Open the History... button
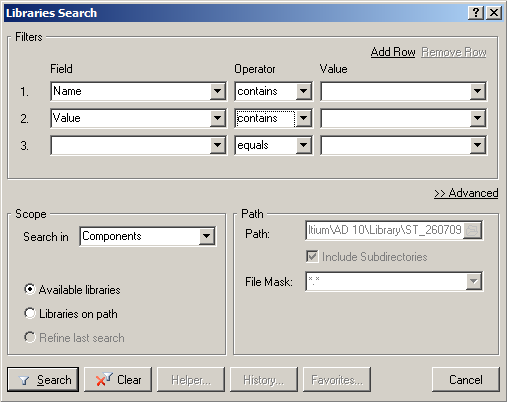Screen dimensions: 507x402 pos(264,379)
